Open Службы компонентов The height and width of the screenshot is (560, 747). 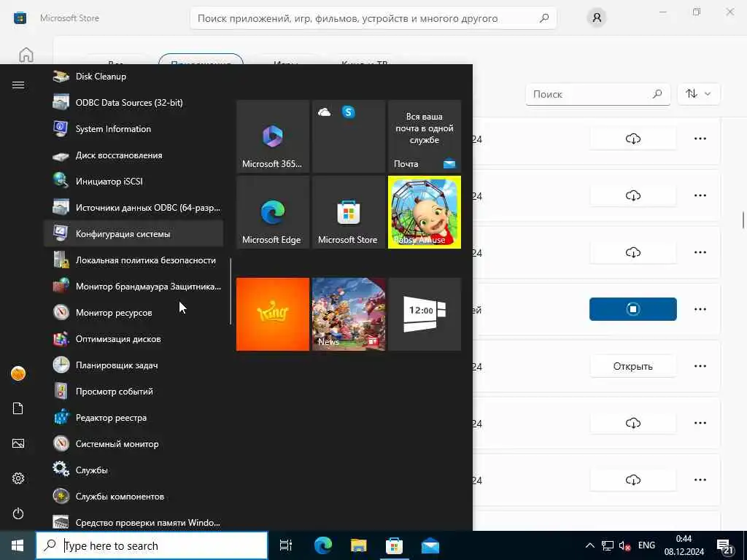pos(133,496)
